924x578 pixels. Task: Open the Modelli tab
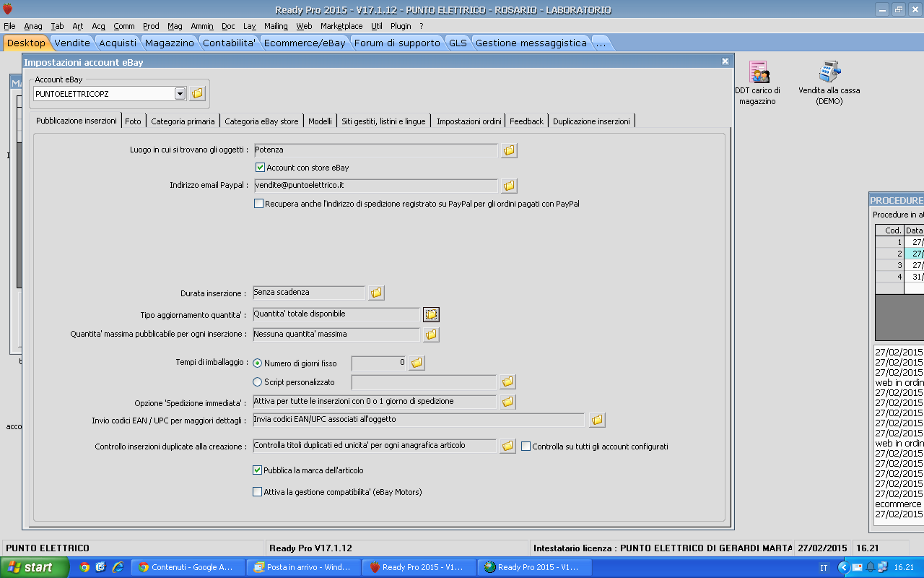tap(320, 121)
